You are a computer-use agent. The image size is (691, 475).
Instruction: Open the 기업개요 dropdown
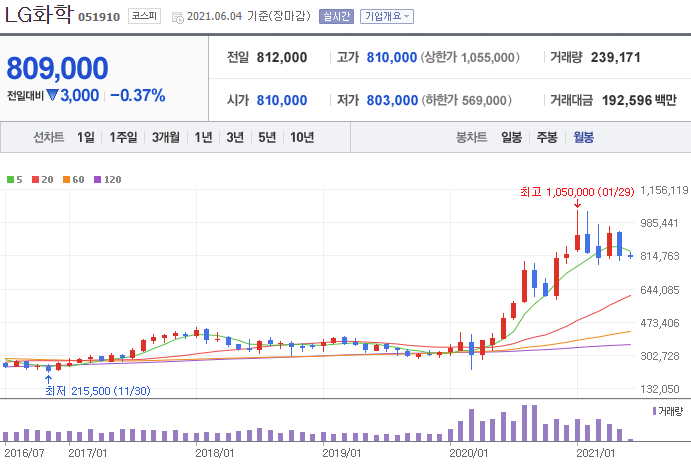[x=386, y=17]
